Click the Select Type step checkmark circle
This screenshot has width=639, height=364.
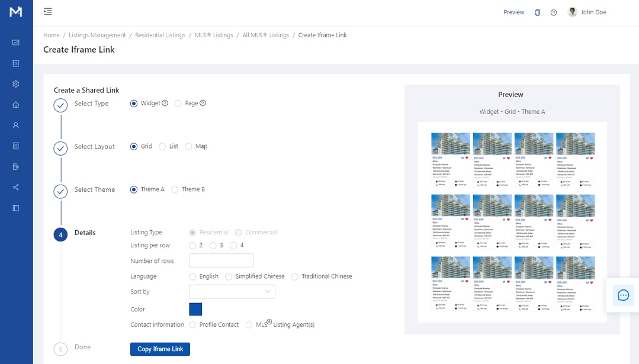61,105
